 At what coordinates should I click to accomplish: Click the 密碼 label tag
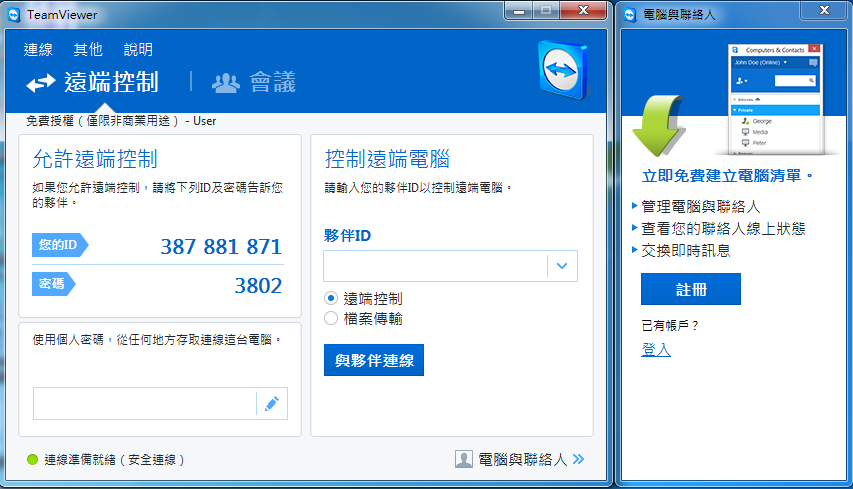coord(53,283)
